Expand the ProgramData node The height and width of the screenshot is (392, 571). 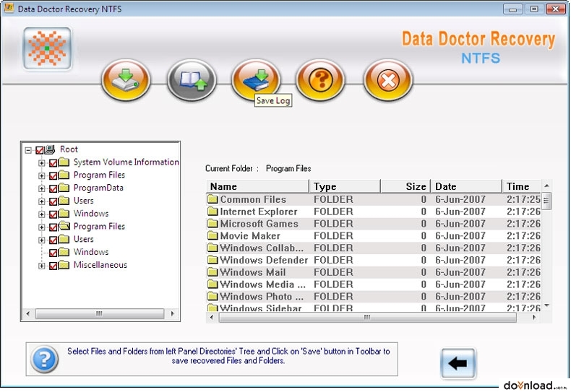[42, 188]
